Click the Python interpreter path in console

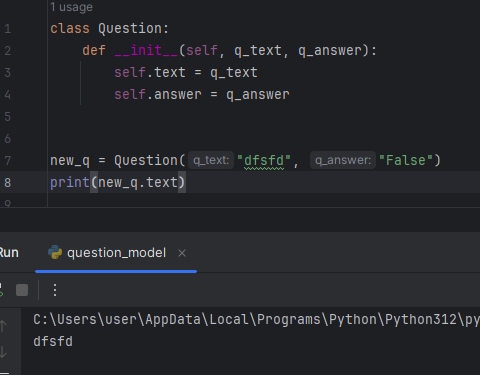256,320
